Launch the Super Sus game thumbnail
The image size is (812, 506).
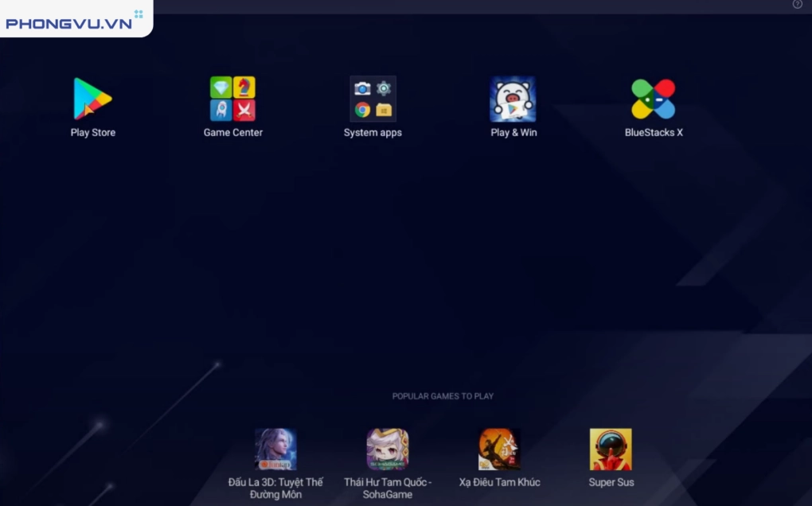[x=611, y=450]
